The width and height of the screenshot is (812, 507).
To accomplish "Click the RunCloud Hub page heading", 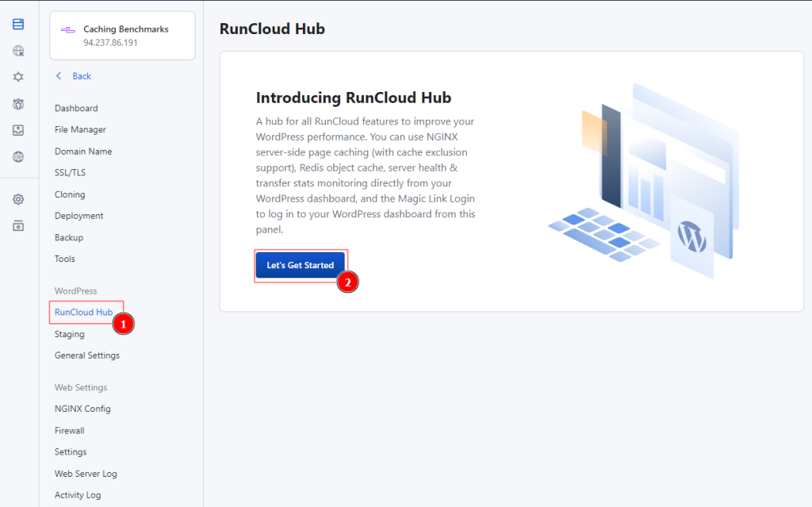I will coord(272,29).
